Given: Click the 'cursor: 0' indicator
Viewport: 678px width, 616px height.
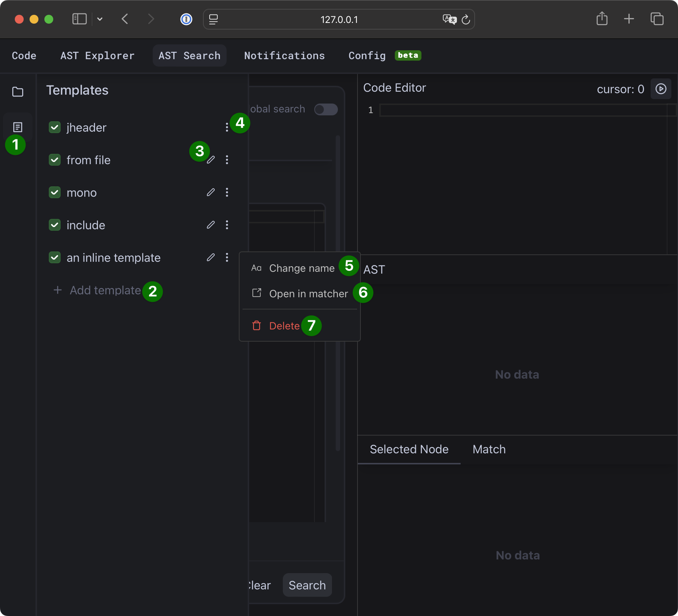Looking at the screenshot, I should [620, 89].
